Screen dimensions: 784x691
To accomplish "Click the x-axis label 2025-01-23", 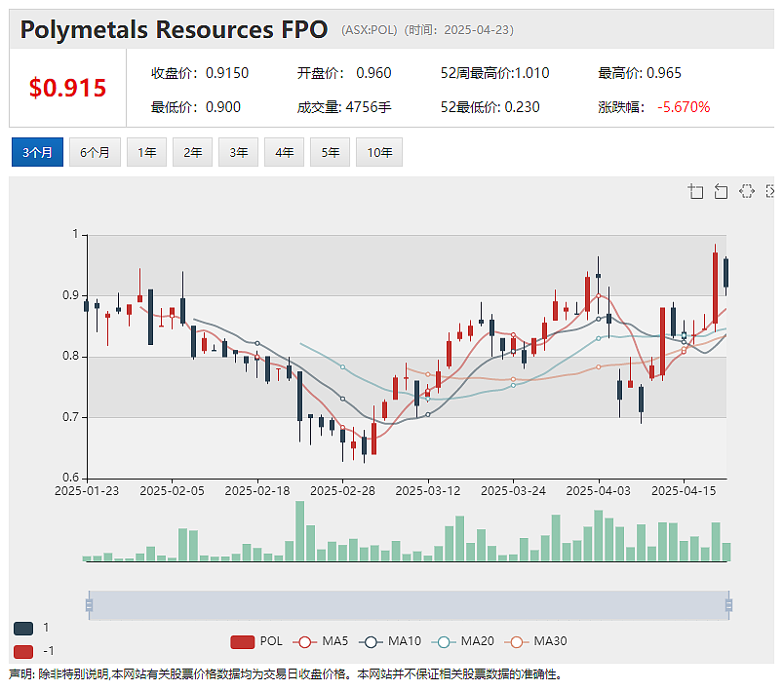I will tap(87, 491).
